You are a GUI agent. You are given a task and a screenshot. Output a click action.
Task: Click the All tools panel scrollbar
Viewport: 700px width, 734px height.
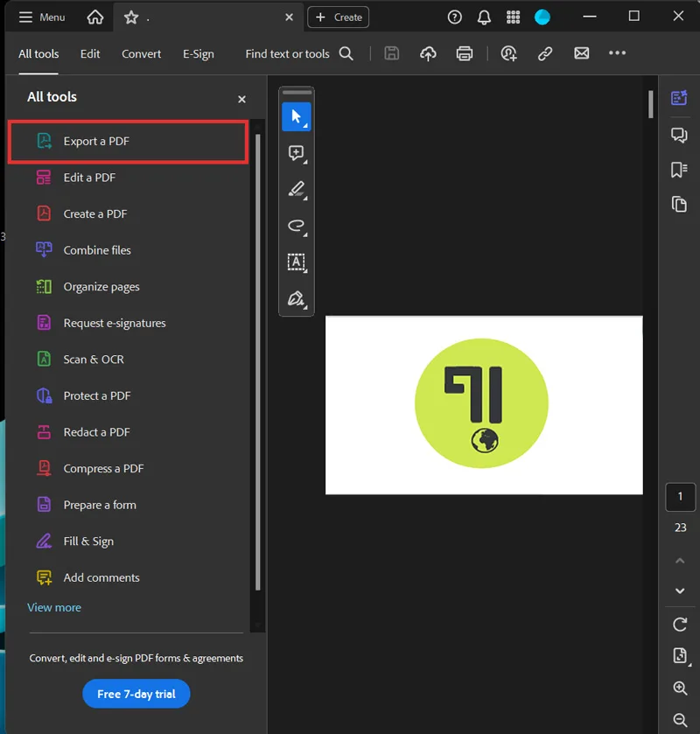(x=257, y=362)
